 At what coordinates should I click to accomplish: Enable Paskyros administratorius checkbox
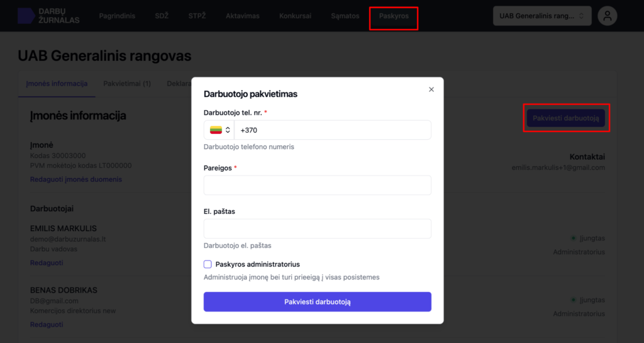pos(208,264)
